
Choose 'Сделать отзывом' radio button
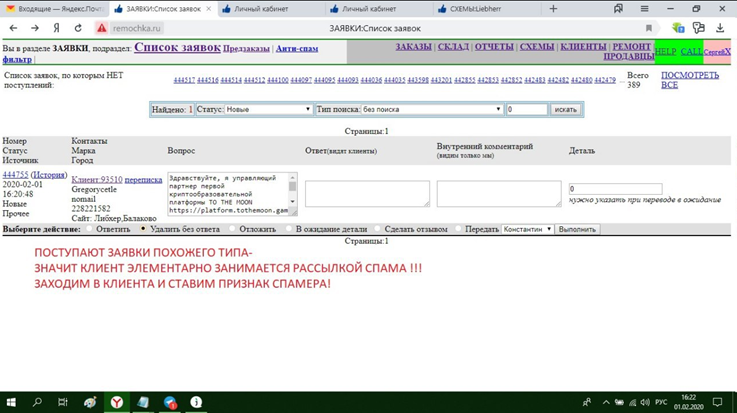(x=377, y=229)
